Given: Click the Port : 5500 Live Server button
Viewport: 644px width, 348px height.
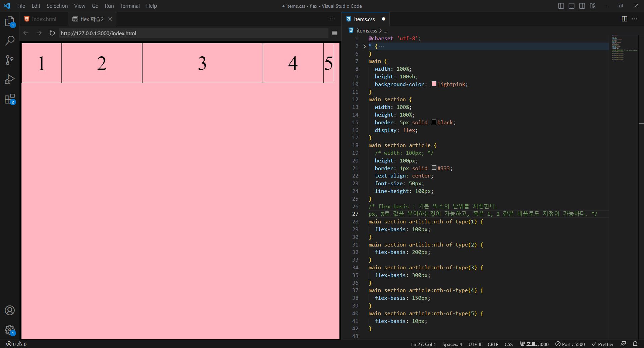Looking at the screenshot, I should (x=570, y=344).
